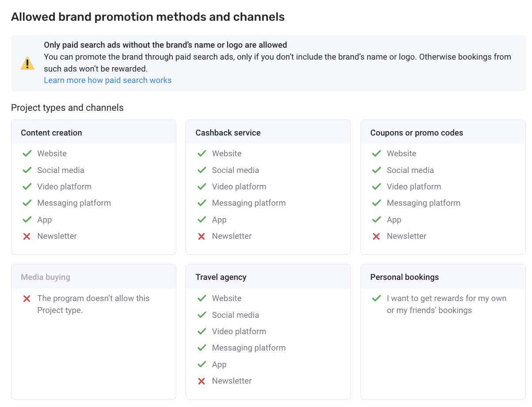Click the red X beside Cashback service Newsletter
The image size is (532, 407).
[x=202, y=236]
